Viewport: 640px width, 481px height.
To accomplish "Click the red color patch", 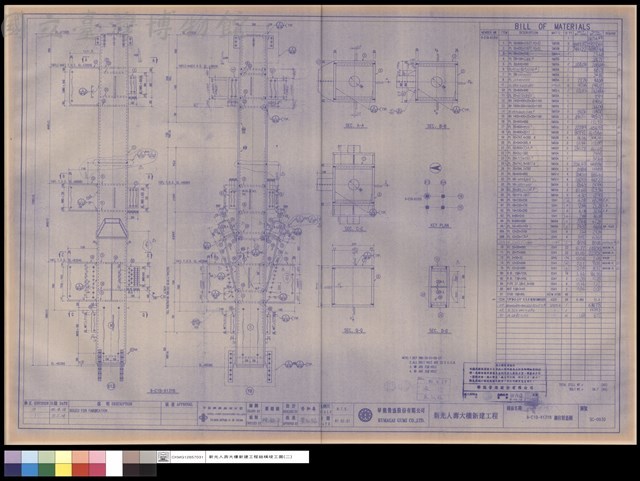I will (80, 470).
